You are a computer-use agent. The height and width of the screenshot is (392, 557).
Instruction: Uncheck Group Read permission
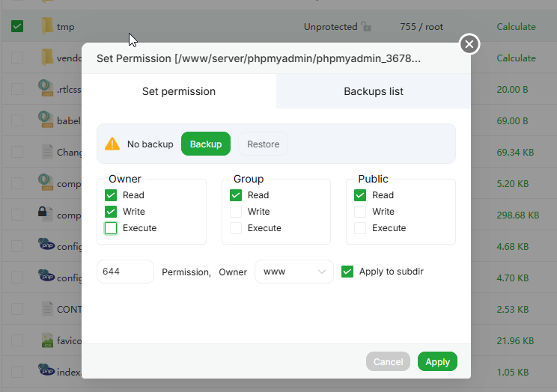(x=237, y=195)
